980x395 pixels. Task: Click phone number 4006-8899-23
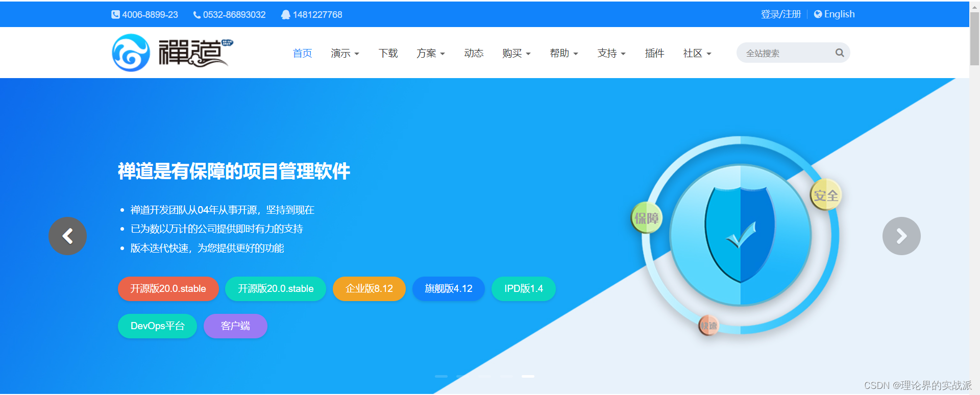(150, 15)
